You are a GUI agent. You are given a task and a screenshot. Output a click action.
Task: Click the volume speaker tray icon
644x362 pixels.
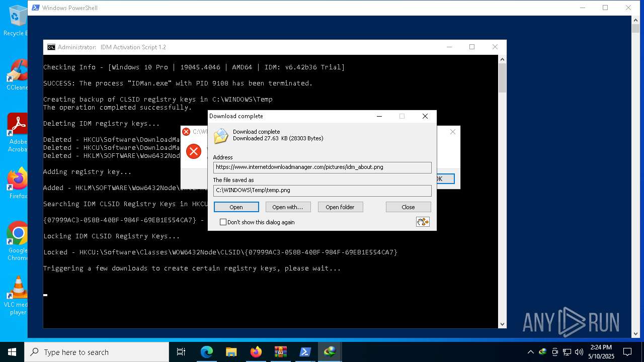click(579, 352)
